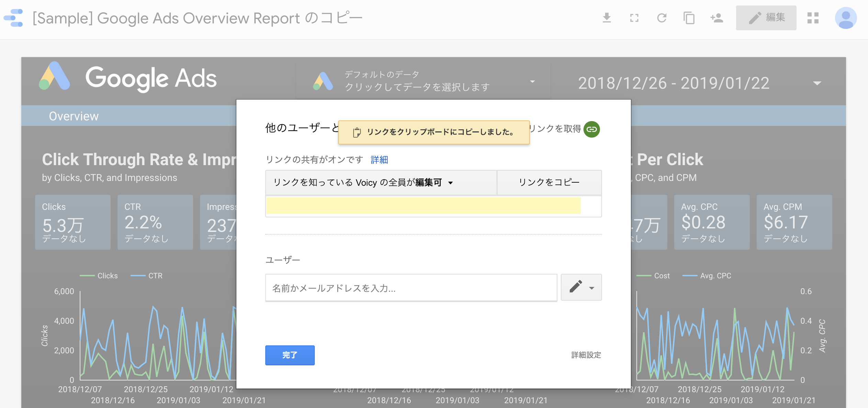Viewport: 868px width, 408px height.
Task: Click the green get-link icon
Action: (591, 129)
